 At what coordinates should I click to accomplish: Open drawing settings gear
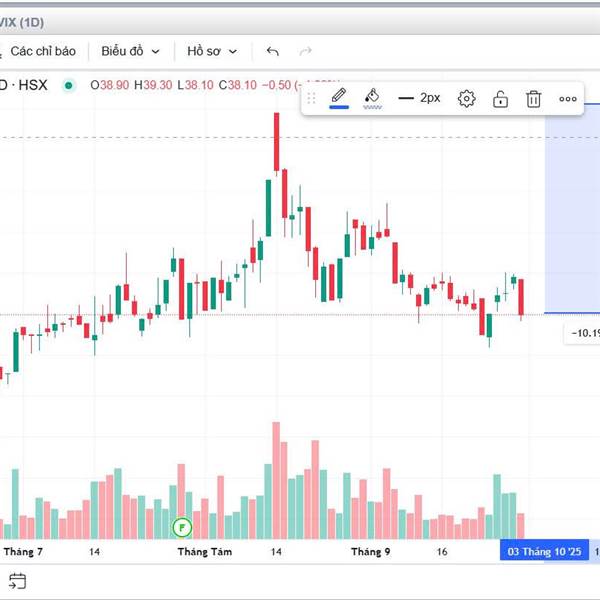point(466,99)
